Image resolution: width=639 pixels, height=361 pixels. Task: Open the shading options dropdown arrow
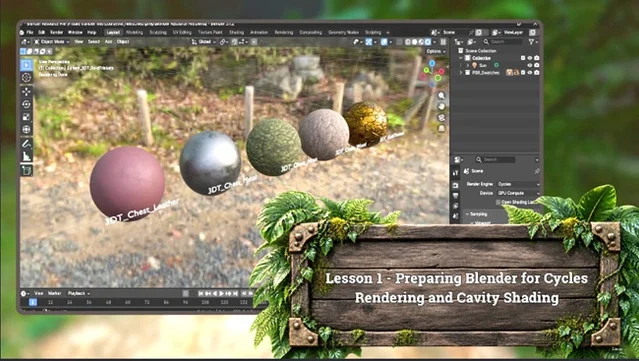pos(435,42)
